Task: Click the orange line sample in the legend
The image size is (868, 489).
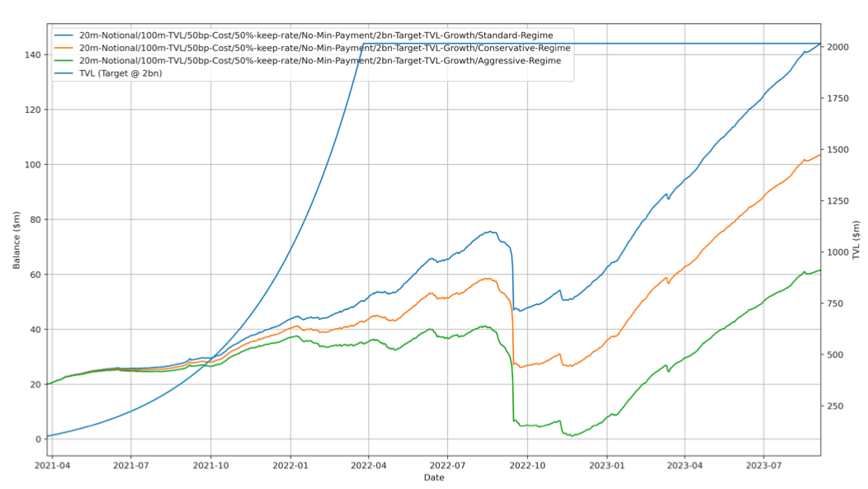Action: [x=64, y=48]
